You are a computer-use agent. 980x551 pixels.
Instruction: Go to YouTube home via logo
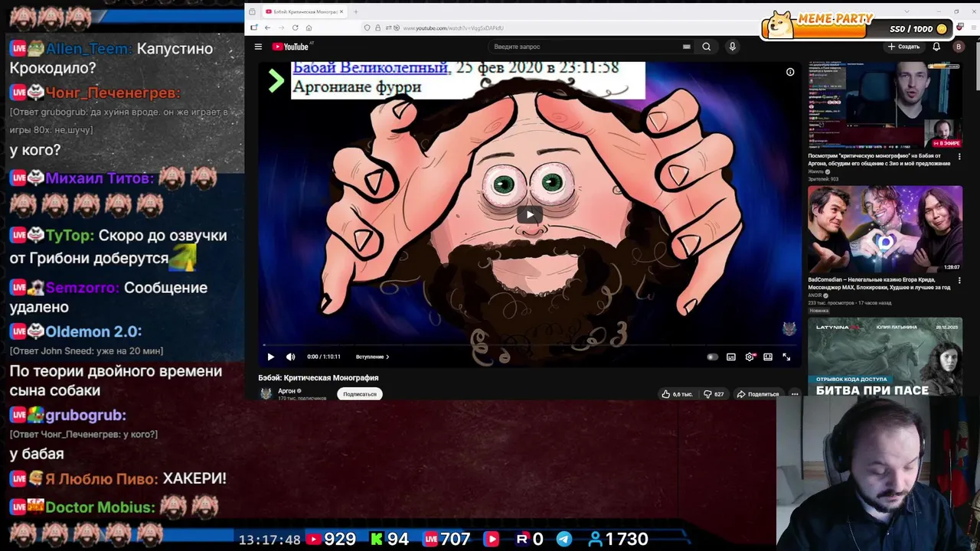tap(290, 47)
